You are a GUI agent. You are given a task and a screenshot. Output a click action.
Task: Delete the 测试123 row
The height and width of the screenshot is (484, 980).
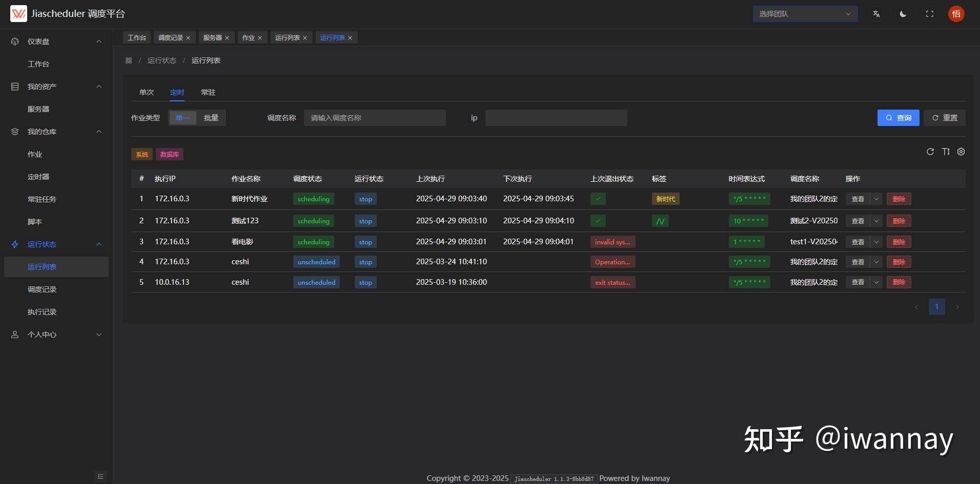click(899, 221)
